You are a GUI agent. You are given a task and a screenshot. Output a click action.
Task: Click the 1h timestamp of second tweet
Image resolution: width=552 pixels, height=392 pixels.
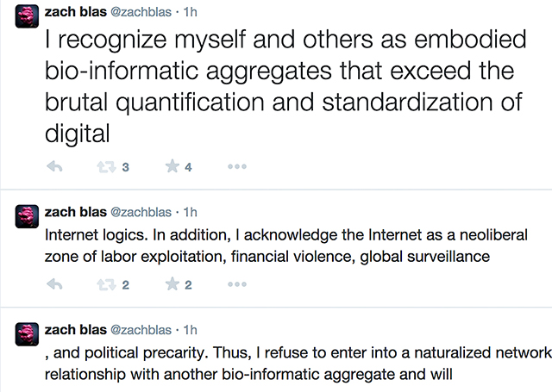[190, 211]
